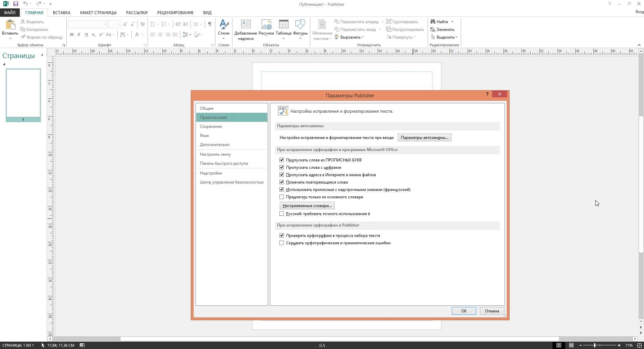
Task: Open the Styles (Стили) gallery icon
Action: [224, 24]
